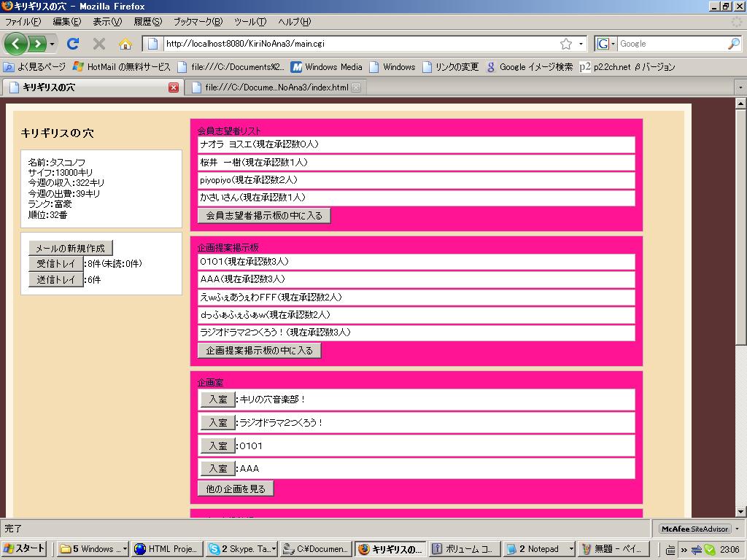Open the back/forward history dropdown arrow
The width and height of the screenshot is (747, 560).
point(52,44)
